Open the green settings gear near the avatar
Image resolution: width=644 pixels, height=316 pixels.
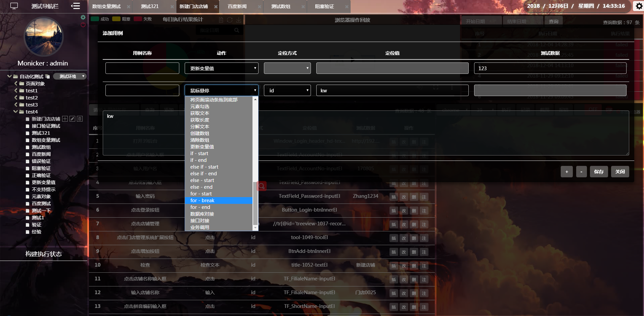[83, 17]
